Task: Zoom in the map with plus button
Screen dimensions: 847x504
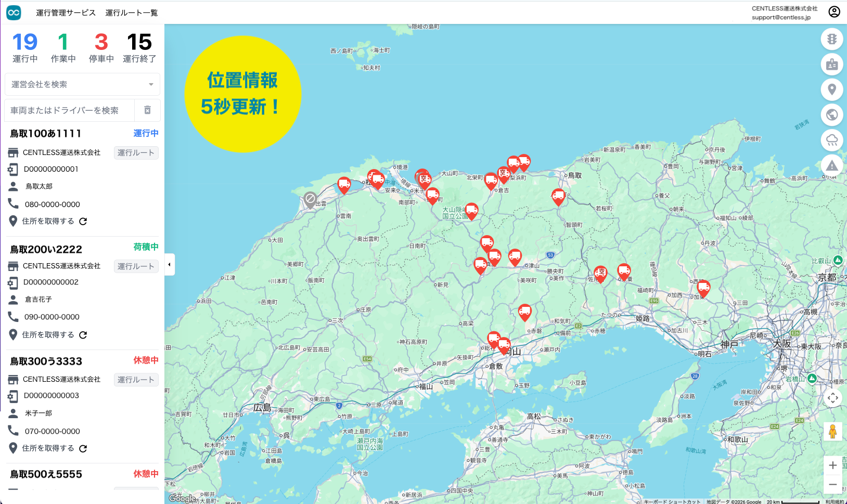Action: pyautogui.click(x=832, y=465)
